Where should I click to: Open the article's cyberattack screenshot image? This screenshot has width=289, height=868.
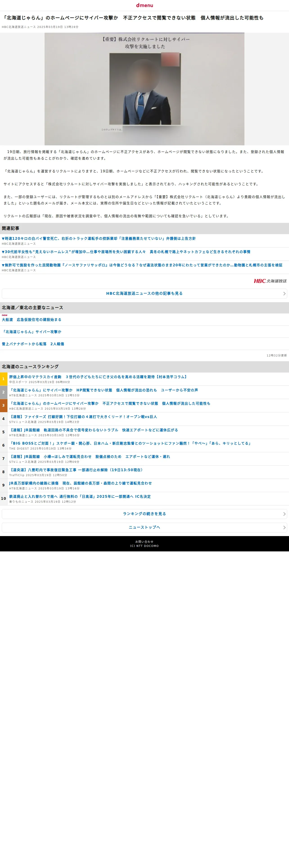(x=144, y=89)
